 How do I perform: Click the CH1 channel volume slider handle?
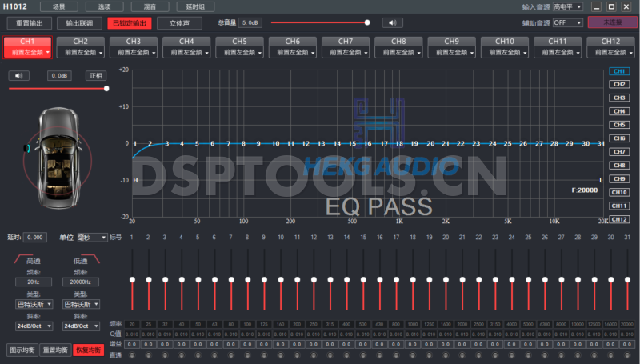pos(106,89)
